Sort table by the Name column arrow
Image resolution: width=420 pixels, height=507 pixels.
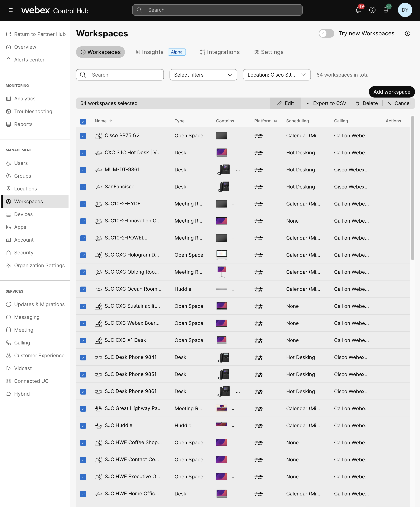(x=111, y=121)
